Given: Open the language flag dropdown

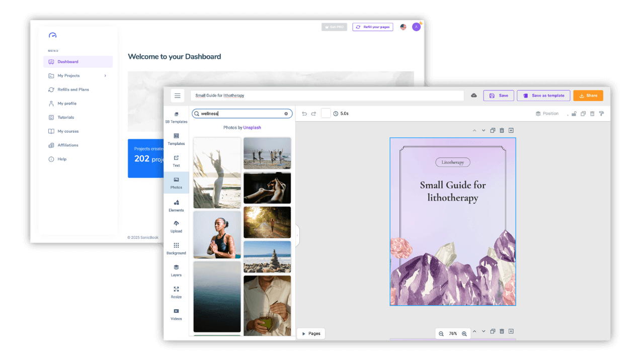Looking at the screenshot, I should click(x=403, y=27).
